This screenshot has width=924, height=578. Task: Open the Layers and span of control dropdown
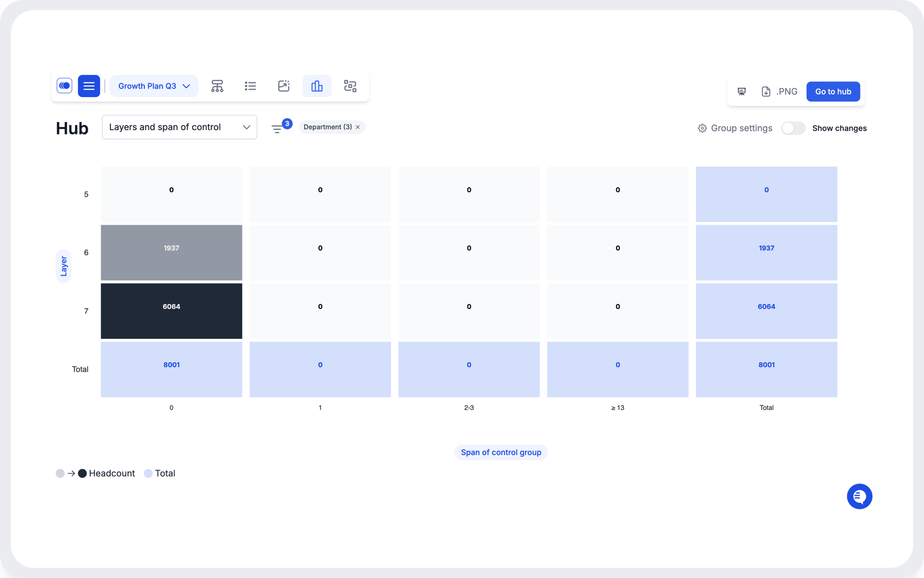pos(180,127)
